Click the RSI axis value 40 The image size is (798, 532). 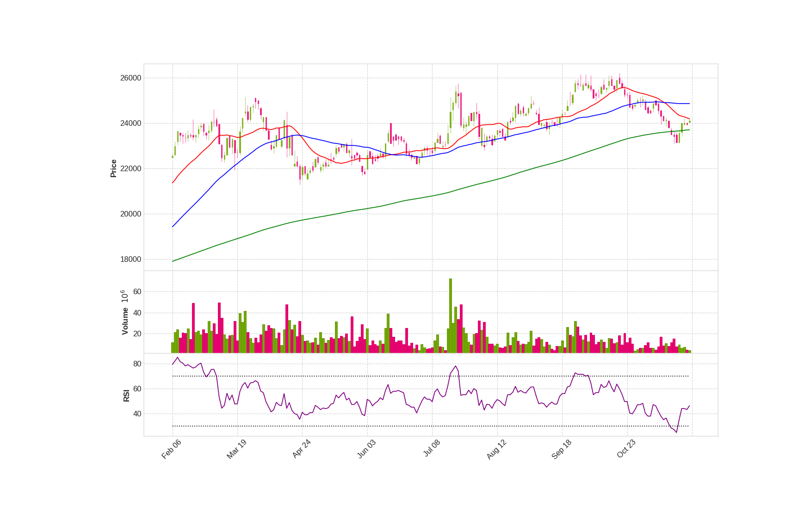point(137,414)
